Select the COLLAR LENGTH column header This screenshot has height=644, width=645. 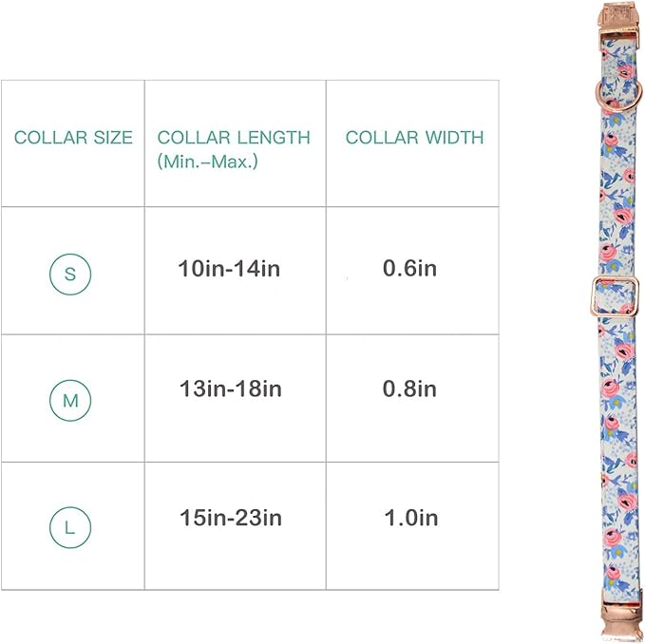click(x=234, y=138)
